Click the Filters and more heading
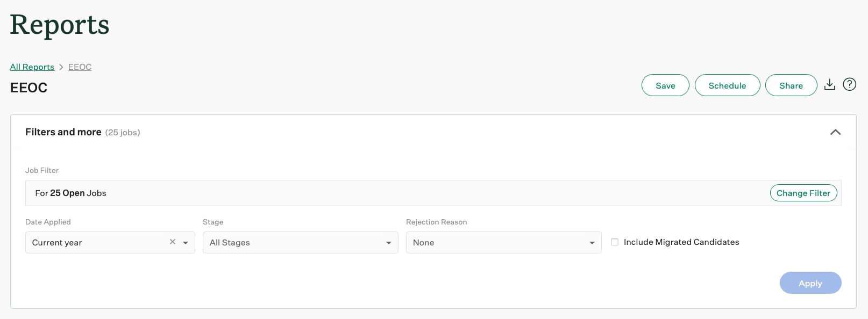This screenshot has height=319, width=868. [63, 132]
